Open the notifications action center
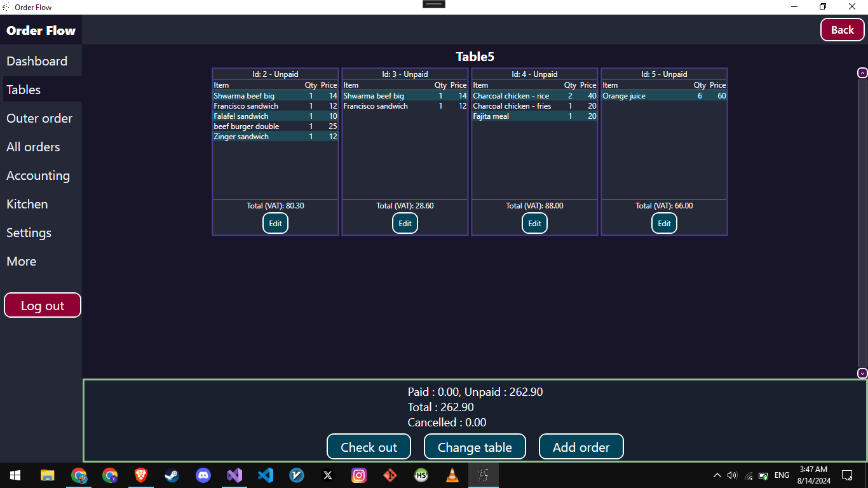This screenshot has height=488, width=868. click(847, 475)
